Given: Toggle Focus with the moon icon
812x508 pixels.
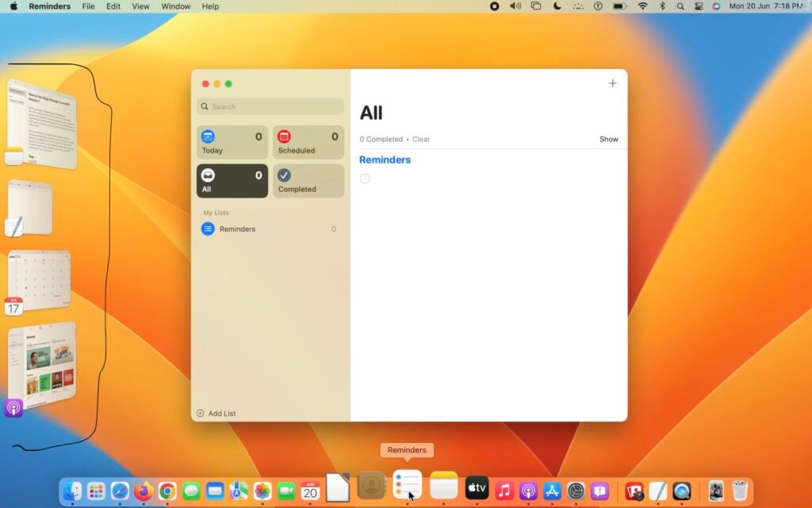Looking at the screenshot, I should [557, 6].
